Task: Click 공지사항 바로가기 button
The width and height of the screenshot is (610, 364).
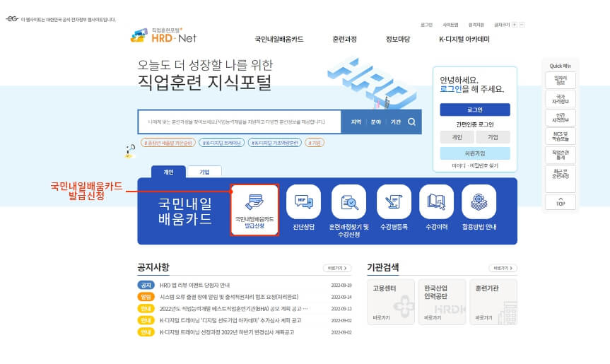Action: click(x=337, y=269)
